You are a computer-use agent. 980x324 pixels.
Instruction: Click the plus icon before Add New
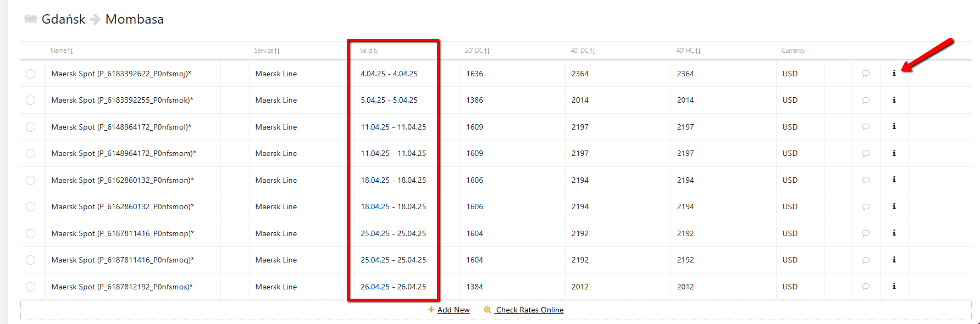point(431,310)
